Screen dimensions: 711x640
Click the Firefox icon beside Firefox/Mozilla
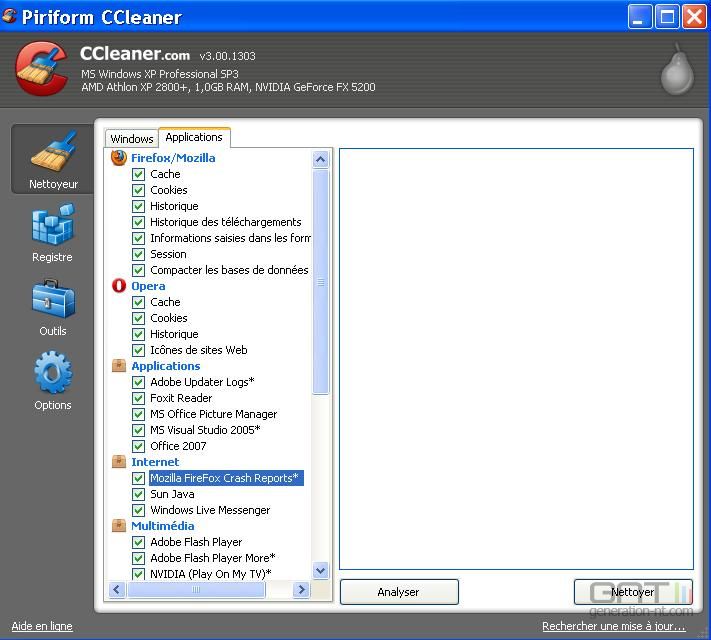click(119, 158)
